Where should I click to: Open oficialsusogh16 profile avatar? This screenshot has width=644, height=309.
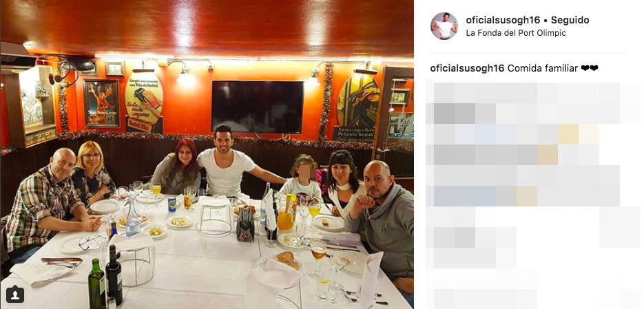[x=444, y=26]
